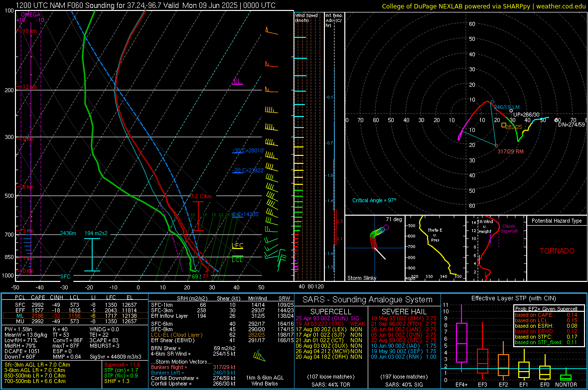Click the '25 Apr 93 00Z (DUN) SIG' analogue
The width and height of the screenshot is (588, 390).
pyautogui.click(x=327, y=318)
